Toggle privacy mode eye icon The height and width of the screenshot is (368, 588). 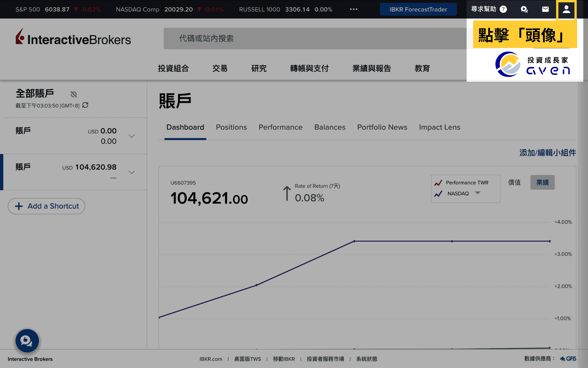click(74, 94)
